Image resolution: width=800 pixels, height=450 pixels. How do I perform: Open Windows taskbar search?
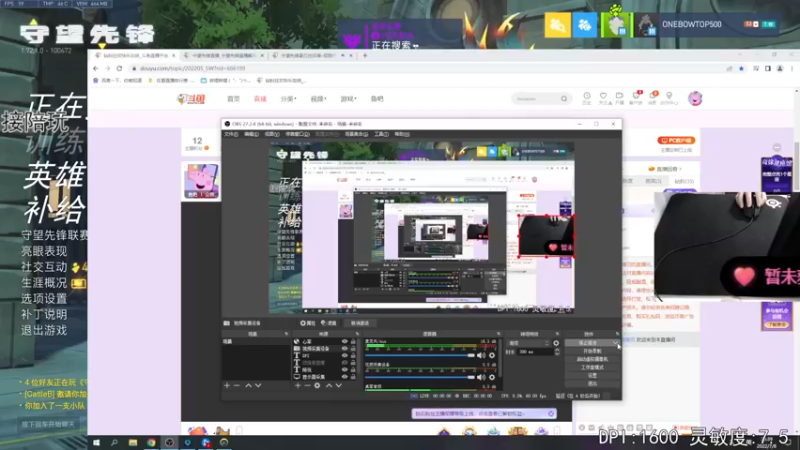point(114,442)
